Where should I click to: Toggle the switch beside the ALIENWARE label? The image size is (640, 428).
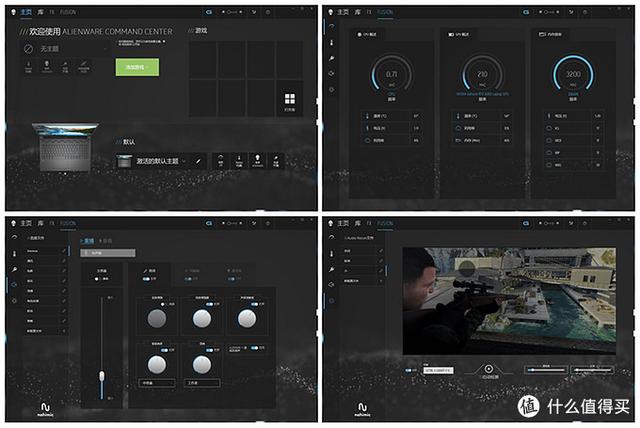[254, 348]
